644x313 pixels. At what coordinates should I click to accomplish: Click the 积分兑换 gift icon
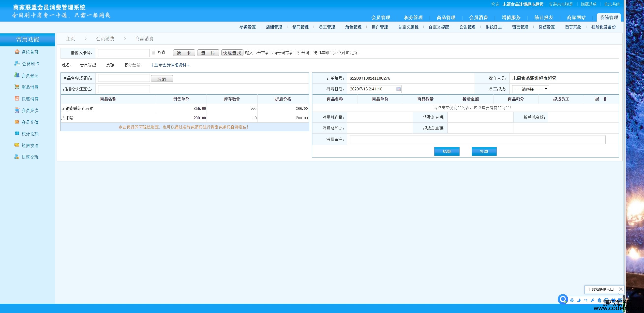pos(17,133)
